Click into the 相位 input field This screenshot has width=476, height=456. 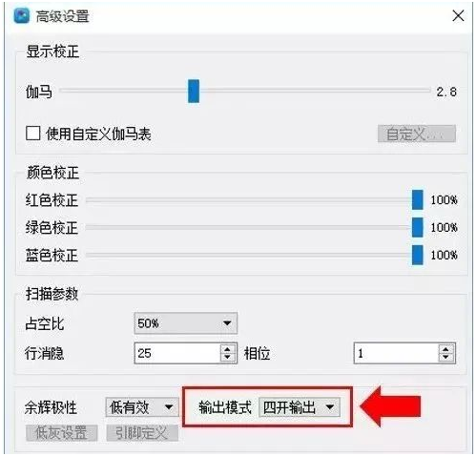(396, 353)
